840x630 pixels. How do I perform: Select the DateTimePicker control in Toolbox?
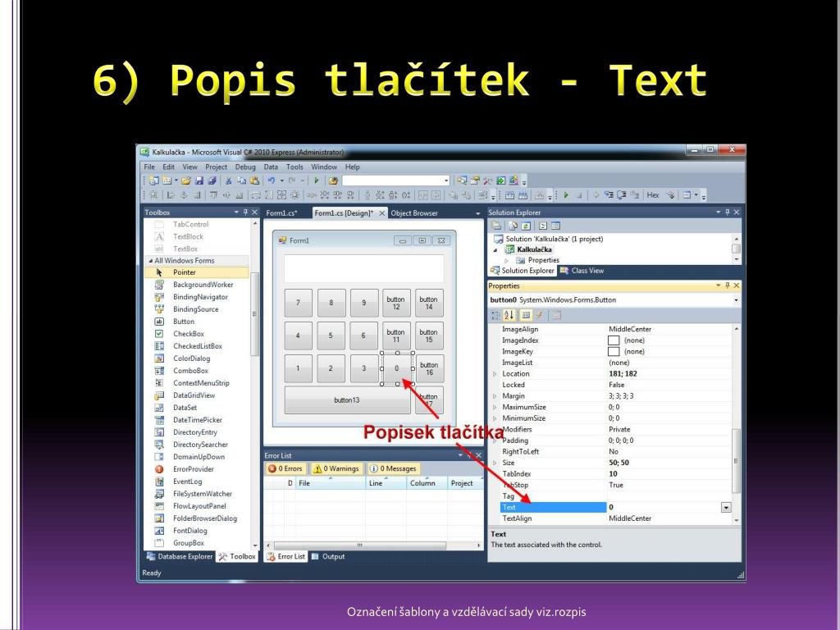pos(197,420)
